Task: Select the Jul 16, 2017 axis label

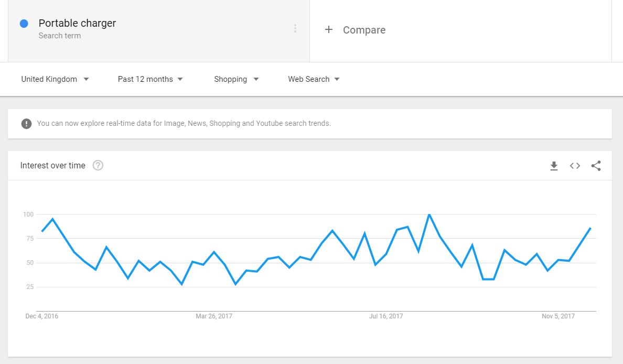Action: pos(386,316)
